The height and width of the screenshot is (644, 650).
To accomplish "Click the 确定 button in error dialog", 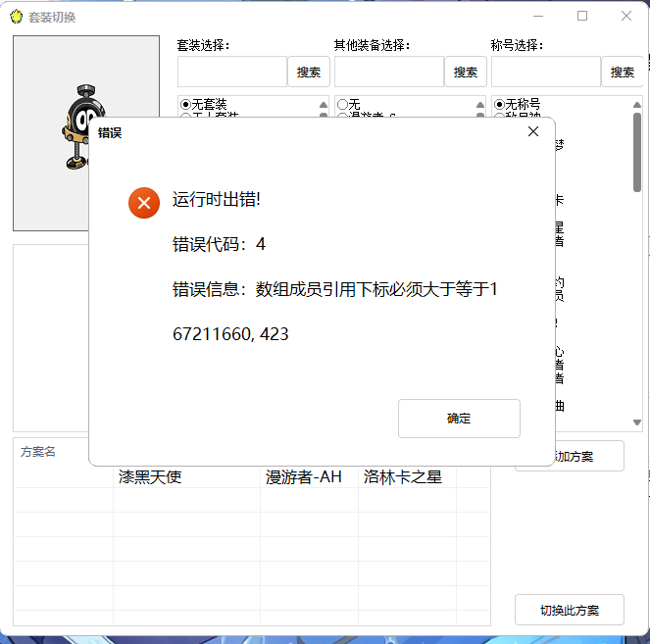I will point(459,419).
